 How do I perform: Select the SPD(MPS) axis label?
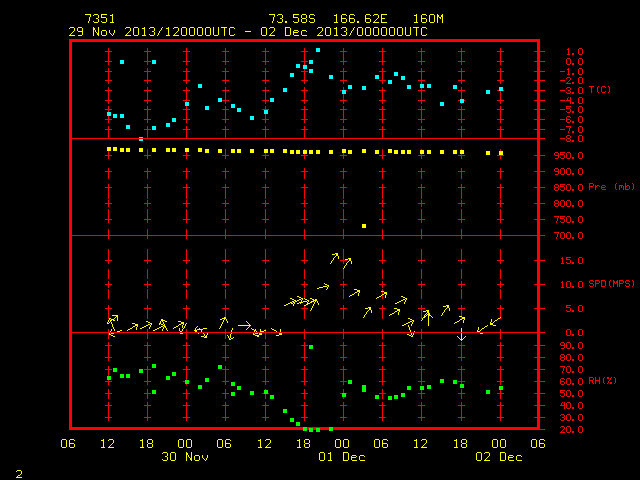tap(611, 283)
